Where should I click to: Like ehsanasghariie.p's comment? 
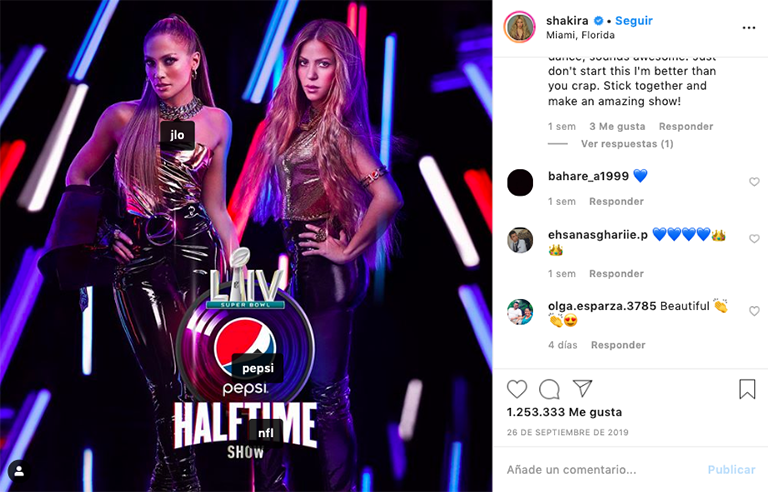point(754,239)
